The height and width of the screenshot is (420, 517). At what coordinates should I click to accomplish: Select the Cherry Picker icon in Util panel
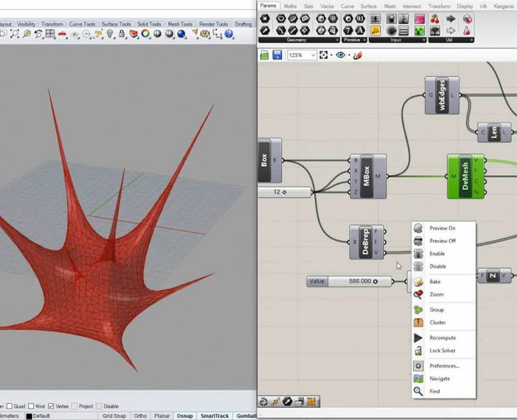pyautogui.click(x=435, y=19)
